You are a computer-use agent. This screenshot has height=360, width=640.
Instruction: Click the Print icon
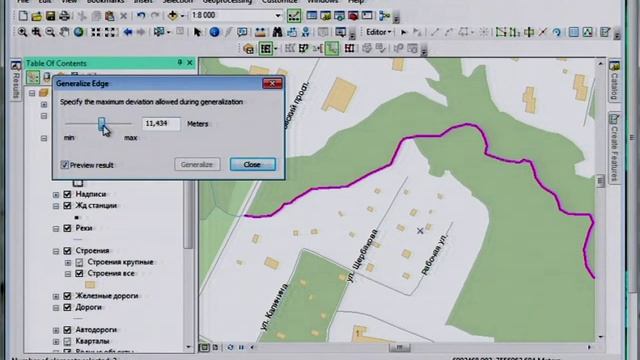coord(64,16)
